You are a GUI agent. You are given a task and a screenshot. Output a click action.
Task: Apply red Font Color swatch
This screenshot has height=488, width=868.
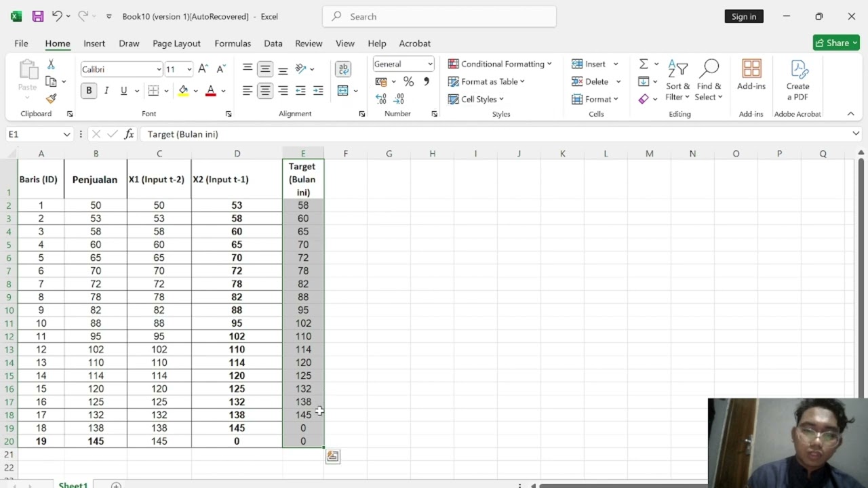pyautogui.click(x=211, y=90)
